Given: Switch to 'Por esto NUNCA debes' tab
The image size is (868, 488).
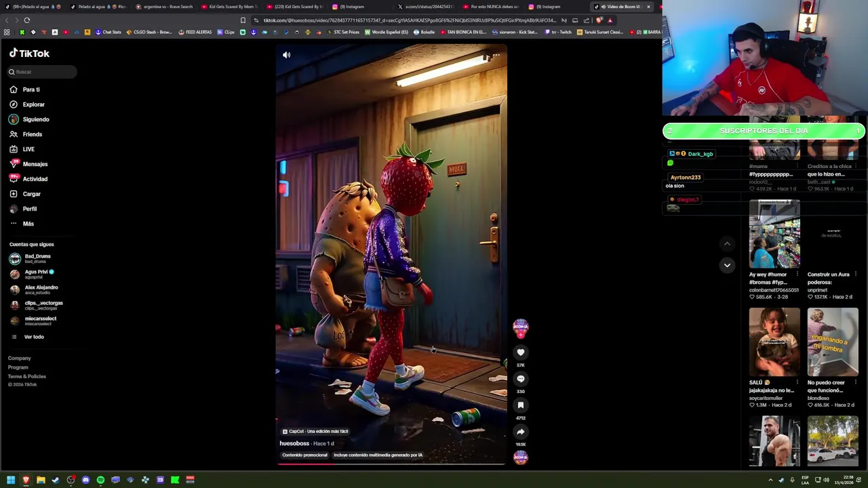Looking at the screenshot, I should coord(492,7).
